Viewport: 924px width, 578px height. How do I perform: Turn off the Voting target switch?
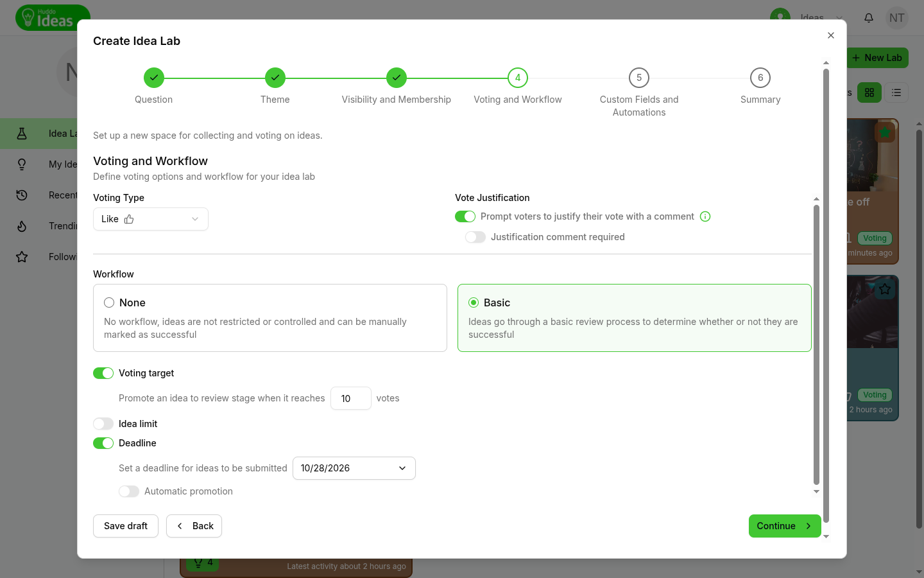(103, 373)
